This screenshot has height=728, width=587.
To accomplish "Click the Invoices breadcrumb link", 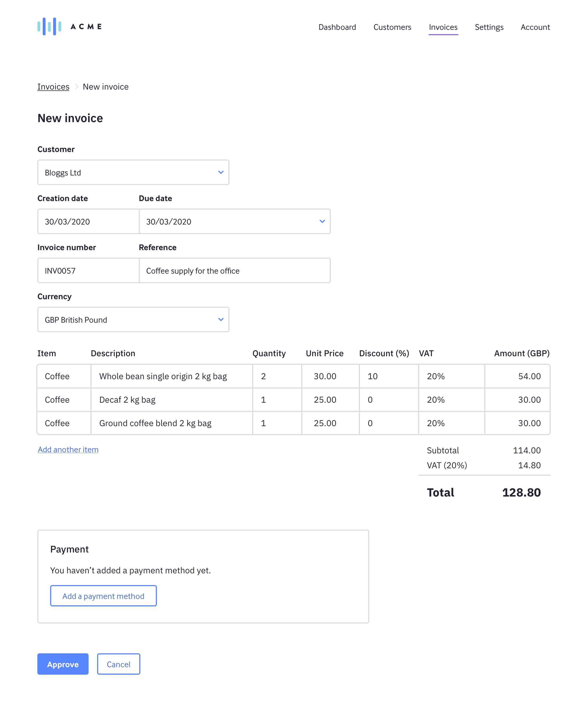I will 53,87.
